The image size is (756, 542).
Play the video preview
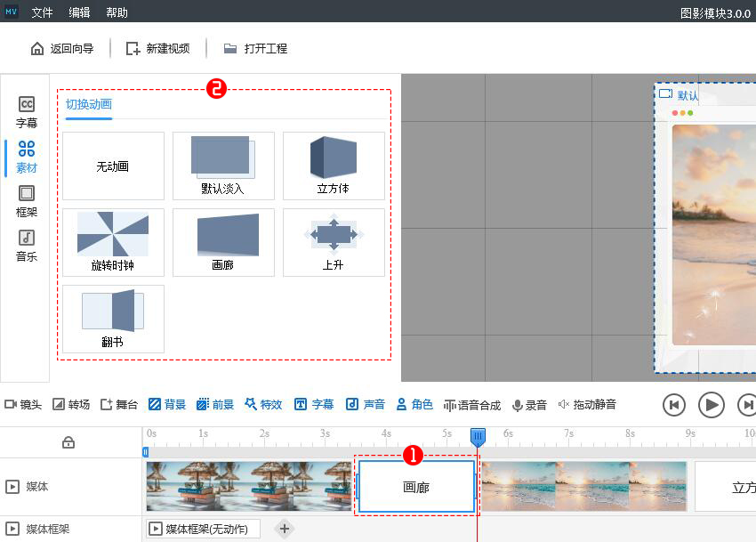(x=712, y=405)
